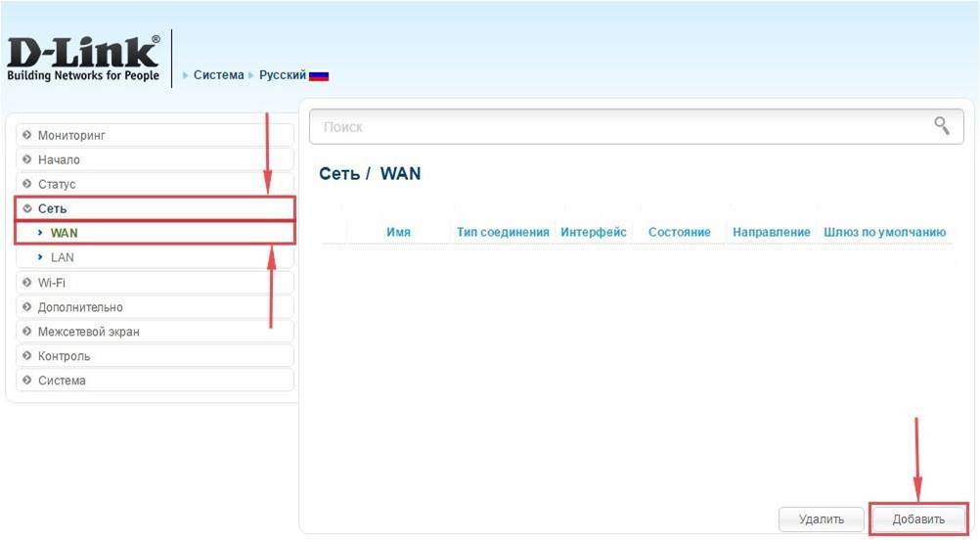This screenshot has width=980, height=540.
Task: Open the LAN submenu item
Action: click(x=63, y=257)
